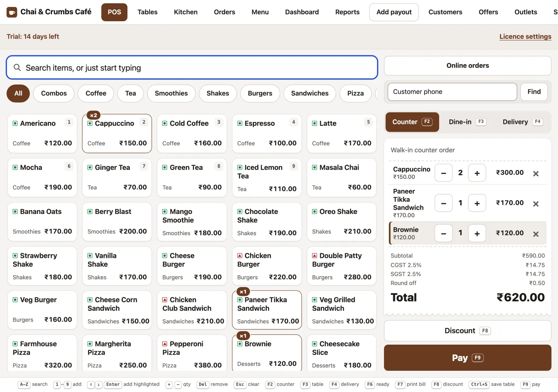Select the POS tab
Image resolution: width=558 pixels, height=392 pixels.
coord(114,12)
